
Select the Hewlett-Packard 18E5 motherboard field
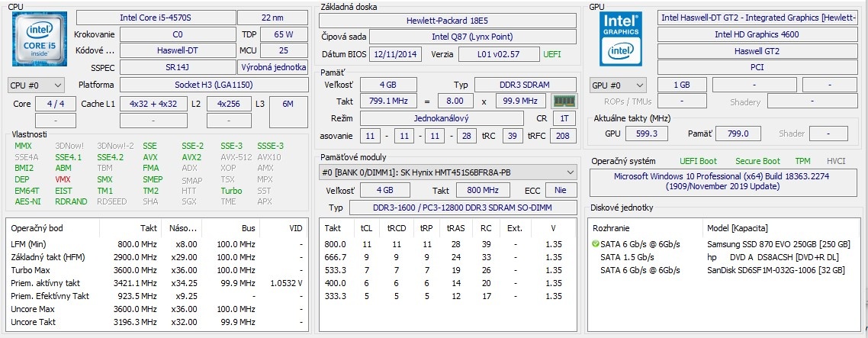(x=448, y=21)
